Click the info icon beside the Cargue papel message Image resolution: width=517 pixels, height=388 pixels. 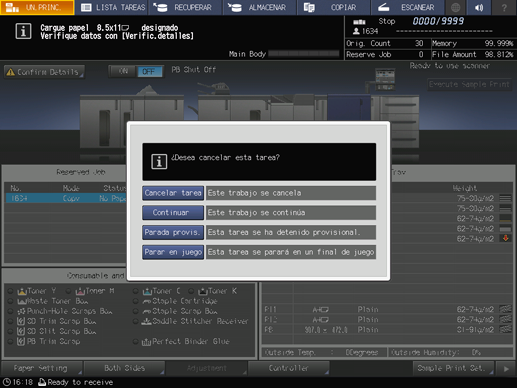pos(23,31)
